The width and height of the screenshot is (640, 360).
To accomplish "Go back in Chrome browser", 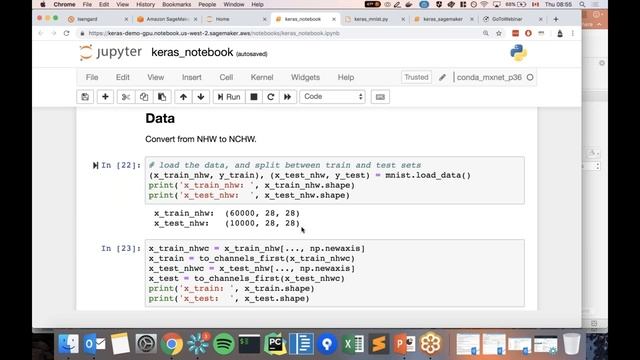I will tap(40, 33).
